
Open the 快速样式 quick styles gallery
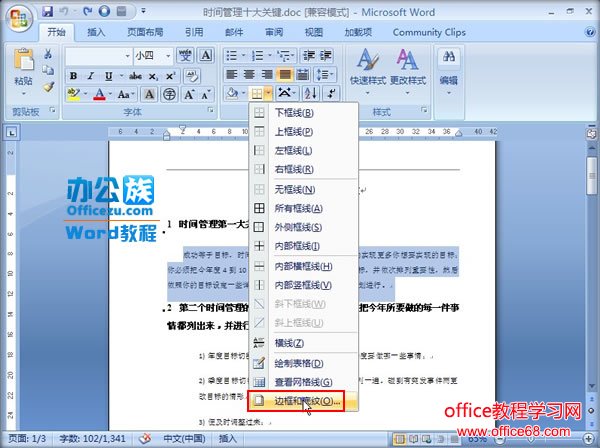368,71
